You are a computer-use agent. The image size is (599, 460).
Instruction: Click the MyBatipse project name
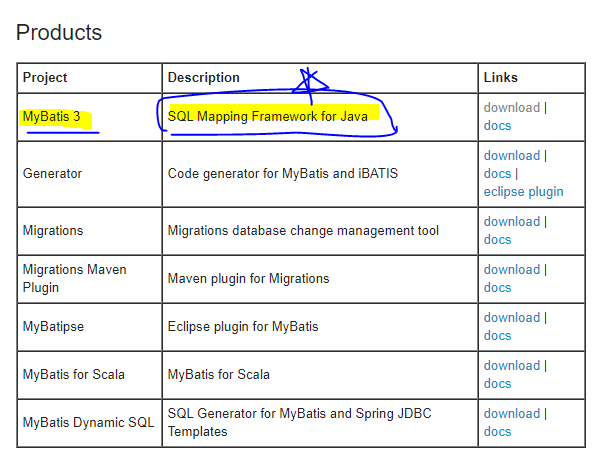(53, 327)
